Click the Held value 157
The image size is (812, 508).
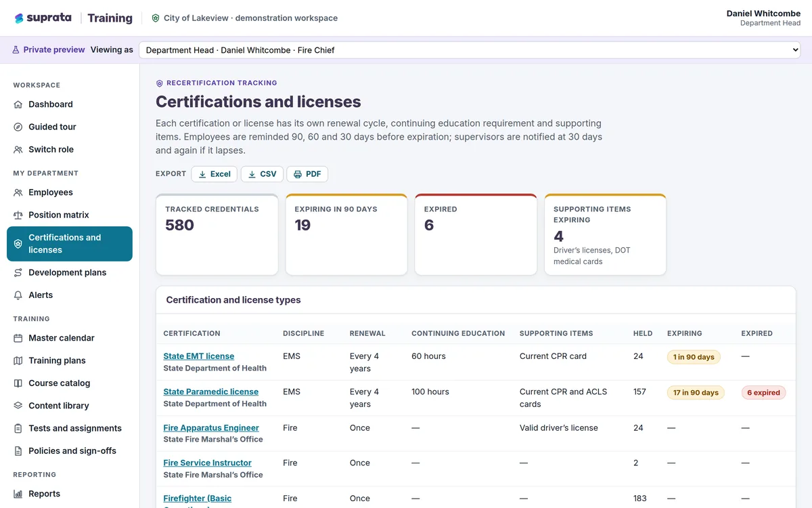click(x=640, y=391)
